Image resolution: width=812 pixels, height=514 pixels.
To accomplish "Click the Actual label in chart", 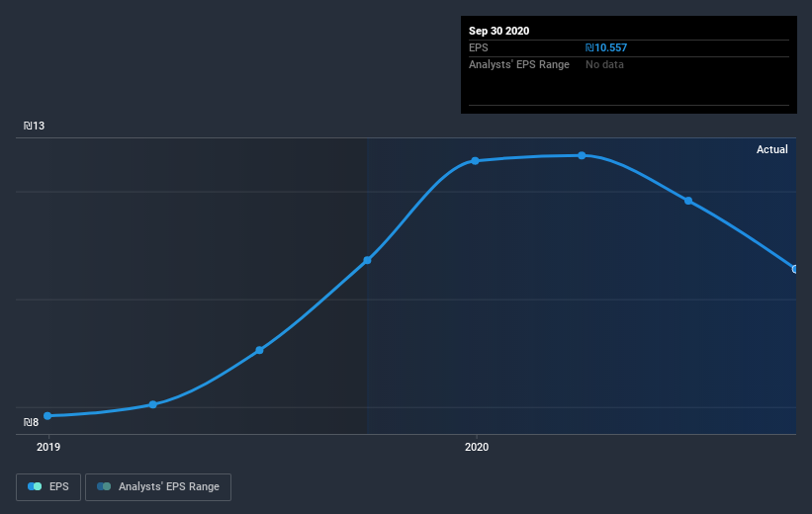I will coord(771,149).
